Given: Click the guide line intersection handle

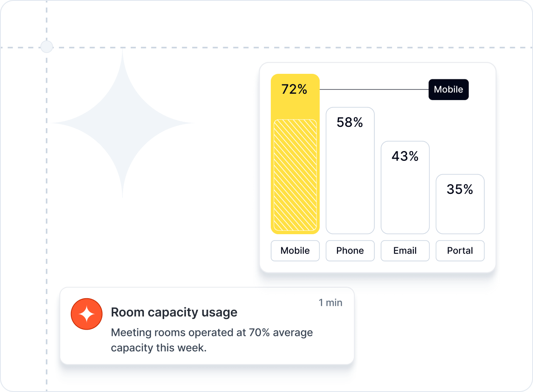Looking at the screenshot, I should click(x=47, y=47).
